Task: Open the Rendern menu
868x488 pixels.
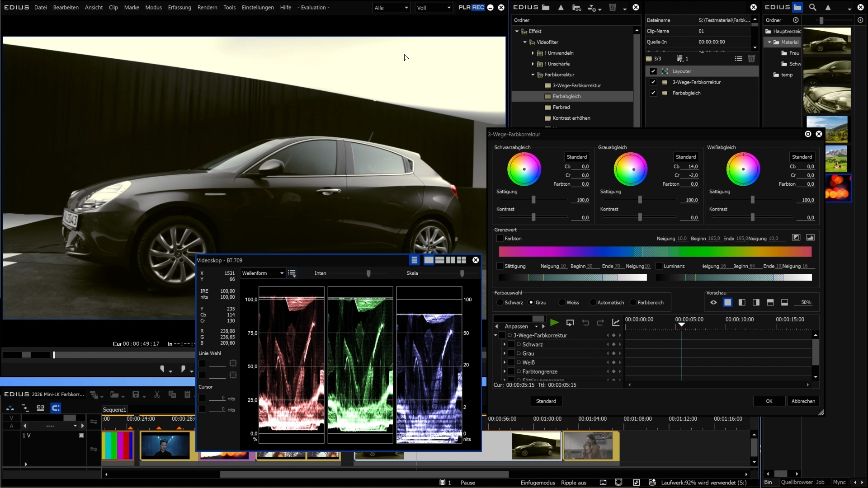Action: [207, 7]
